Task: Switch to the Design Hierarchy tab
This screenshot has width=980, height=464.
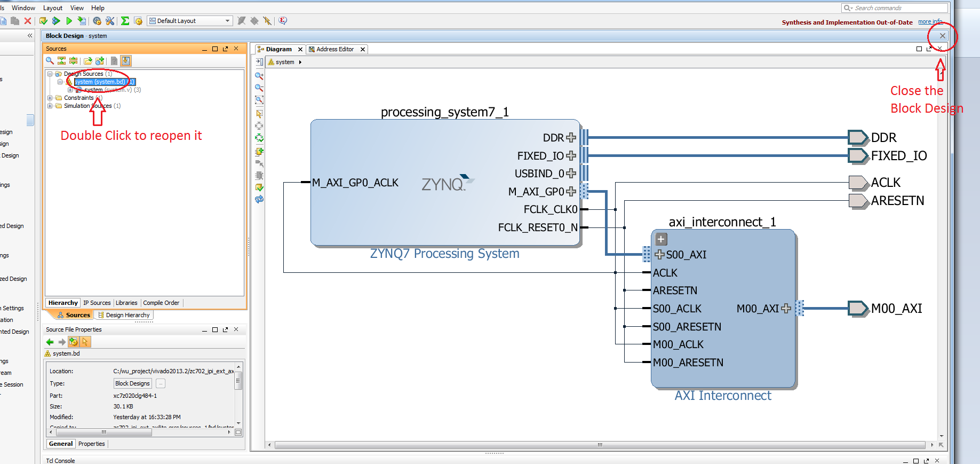Action: (124, 315)
